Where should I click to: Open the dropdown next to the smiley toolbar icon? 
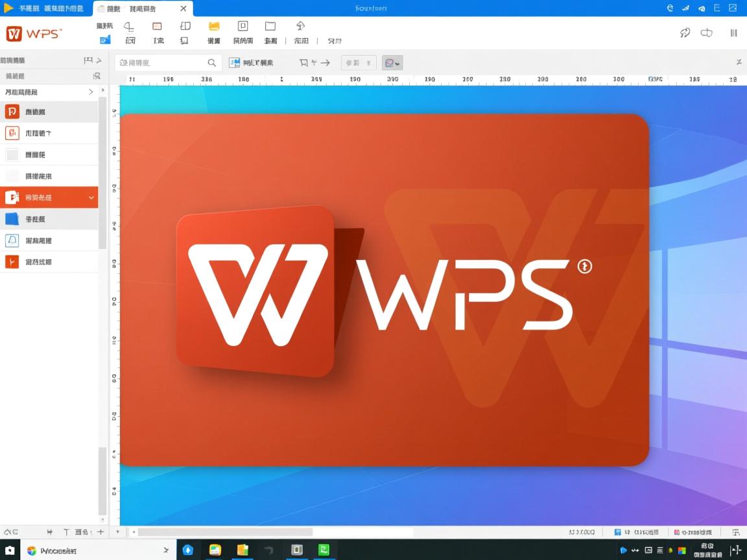point(397,62)
